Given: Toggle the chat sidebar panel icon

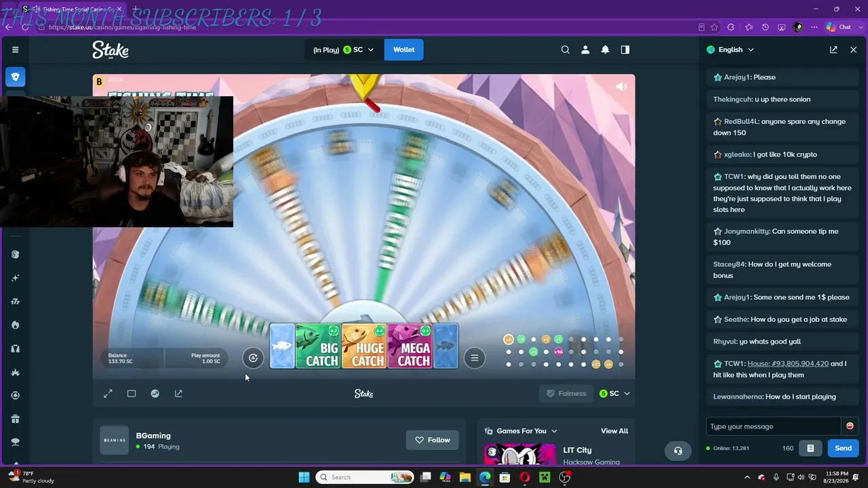Looking at the screenshot, I should tap(625, 49).
